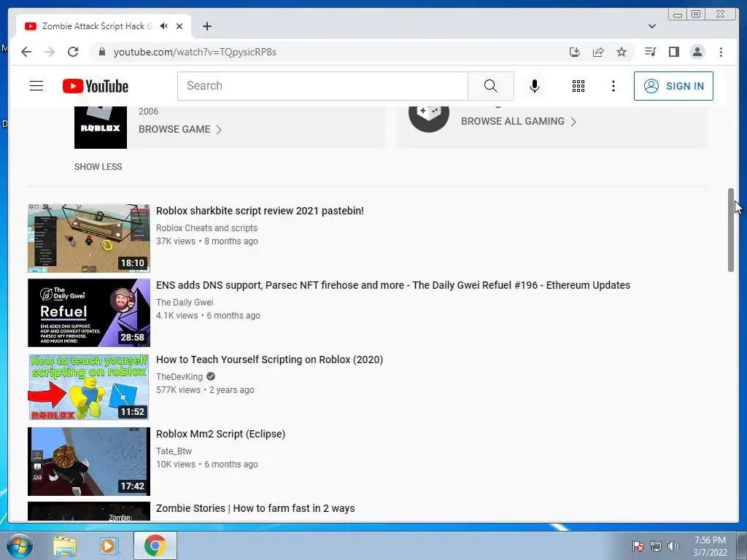Viewport: 747px width, 560px height.
Task: Select the Zombie Attack Script Hack tab
Action: [98, 26]
